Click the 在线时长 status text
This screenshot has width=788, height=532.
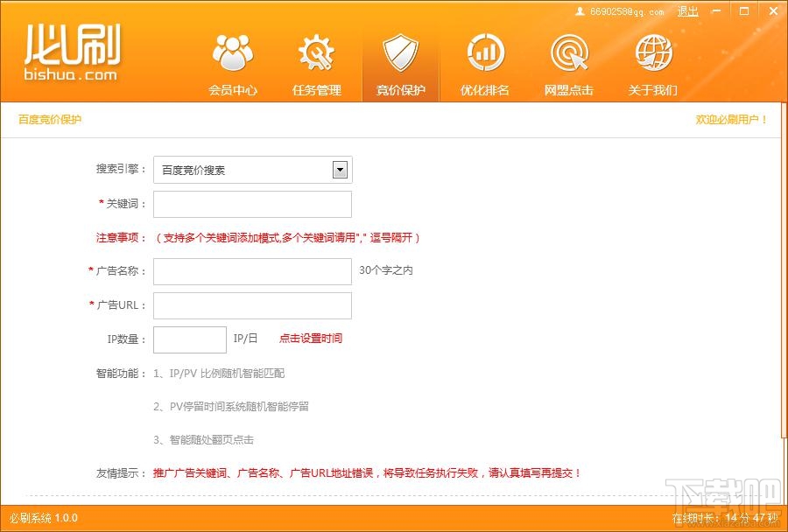(725, 518)
